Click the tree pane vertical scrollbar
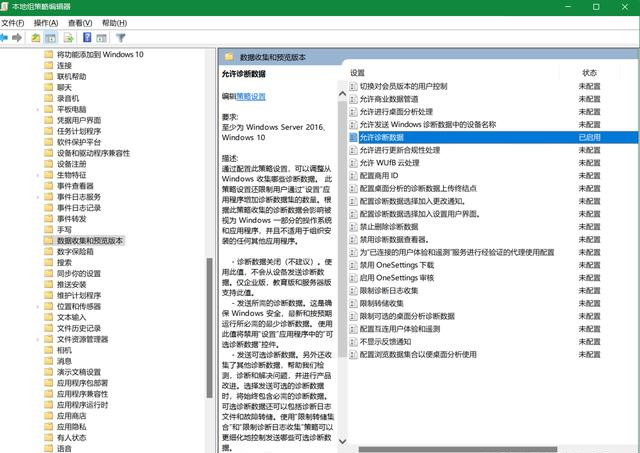The width and height of the screenshot is (640, 453). tap(211, 250)
